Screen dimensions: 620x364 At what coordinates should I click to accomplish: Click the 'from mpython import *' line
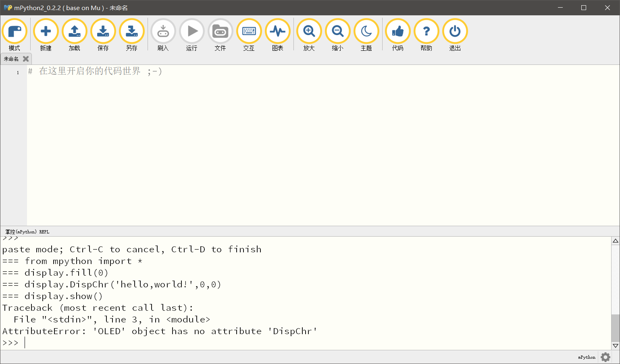[73, 261]
